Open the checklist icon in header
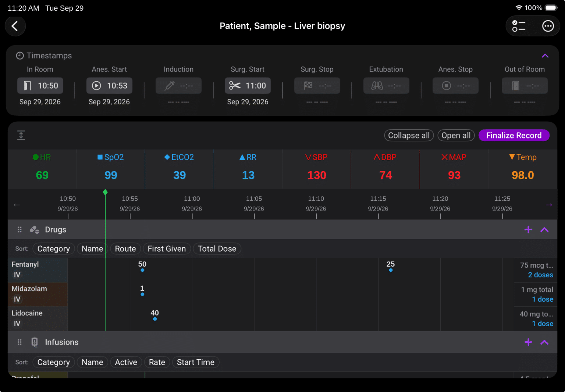This screenshot has width=565, height=392. click(x=519, y=26)
